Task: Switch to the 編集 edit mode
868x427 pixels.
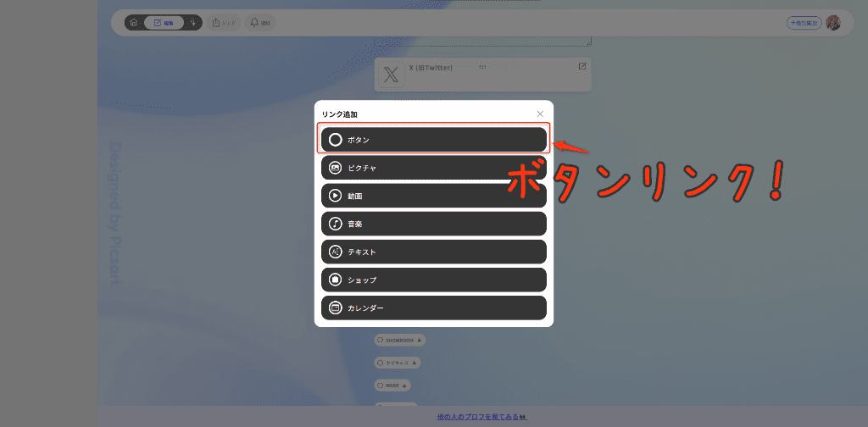Action: 164,23
